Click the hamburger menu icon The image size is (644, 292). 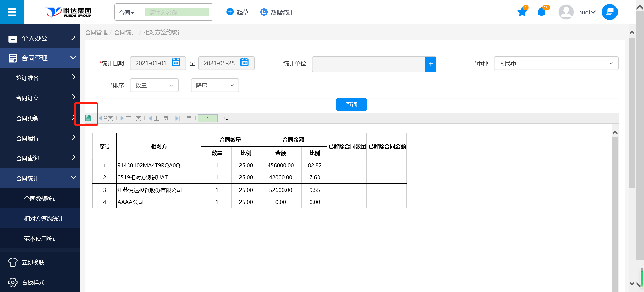12,12
